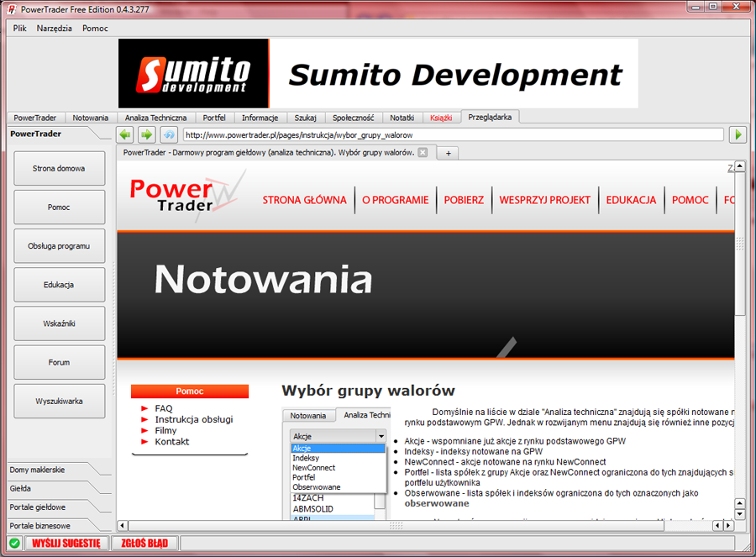Open the Filmy help link
756x557 pixels.
click(165, 430)
